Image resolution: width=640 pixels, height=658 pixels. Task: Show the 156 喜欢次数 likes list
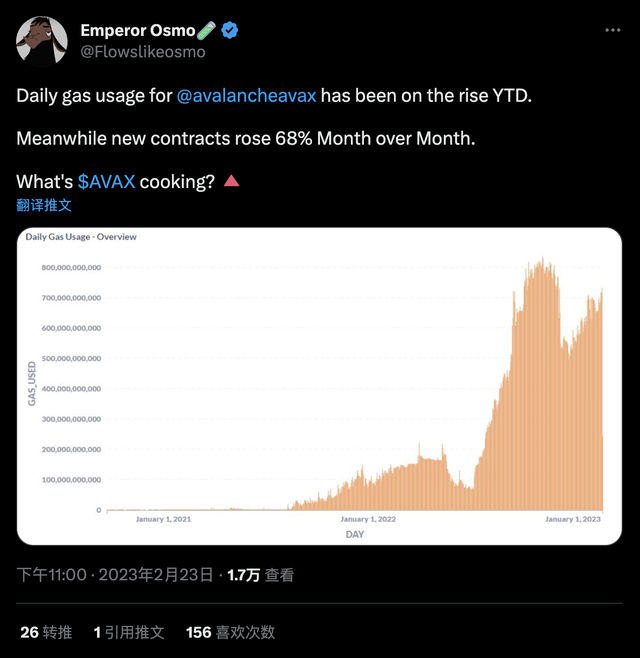click(230, 632)
